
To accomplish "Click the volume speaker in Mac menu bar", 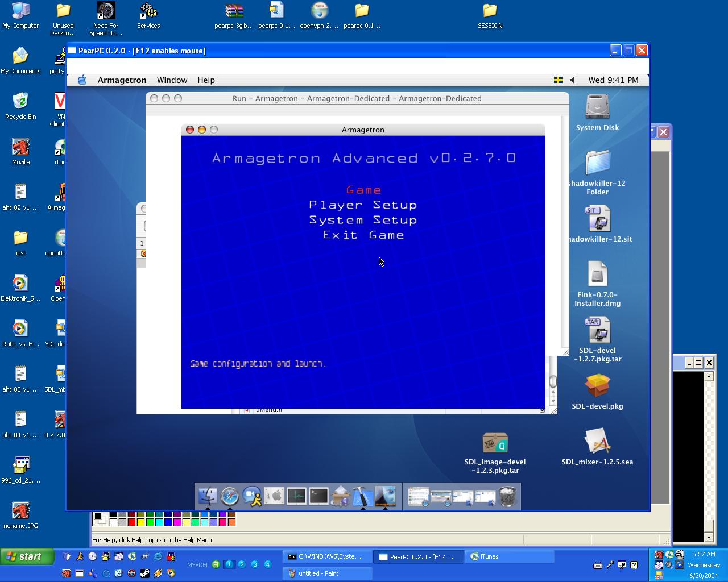I will (x=573, y=80).
